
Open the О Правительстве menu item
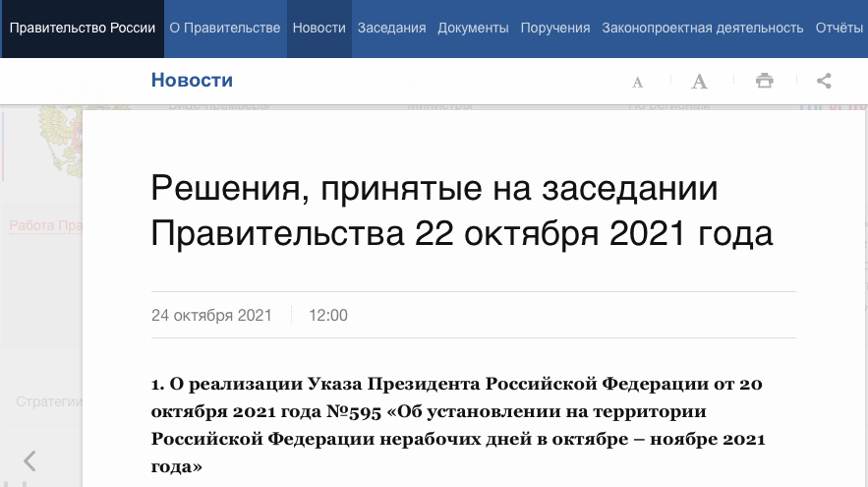click(x=225, y=28)
